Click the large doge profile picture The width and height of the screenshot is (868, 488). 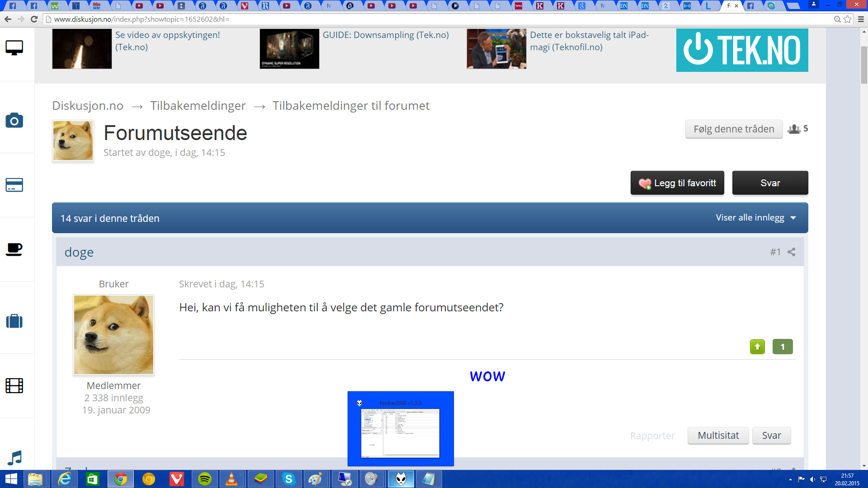113,335
